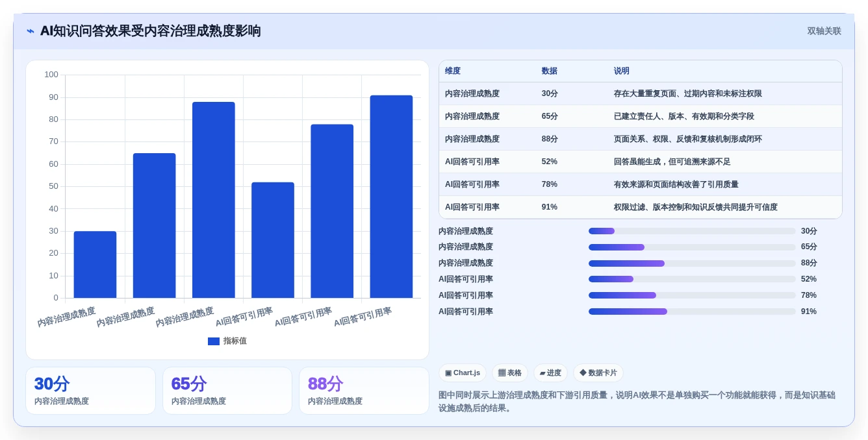Click the chart bar with value 65
This screenshot has width=868, height=440.
coord(154,226)
